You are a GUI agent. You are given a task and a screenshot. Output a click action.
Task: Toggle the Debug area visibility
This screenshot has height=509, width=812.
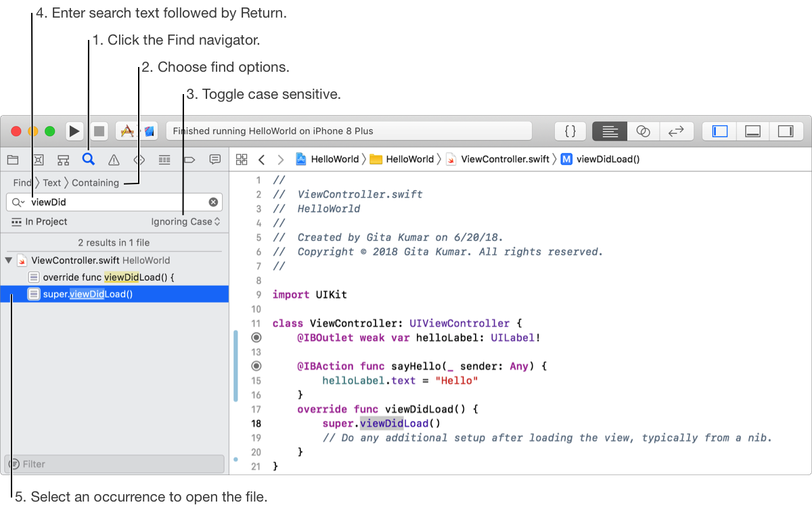753,131
